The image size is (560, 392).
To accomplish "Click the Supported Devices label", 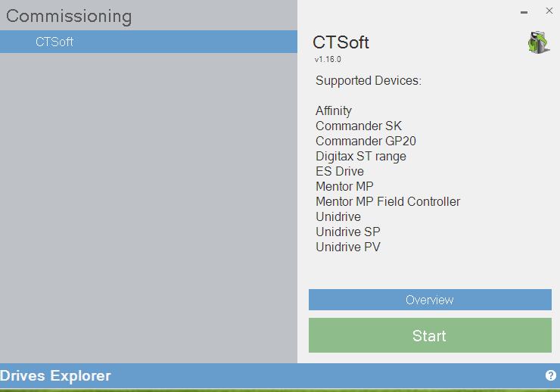I will (x=368, y=80).
